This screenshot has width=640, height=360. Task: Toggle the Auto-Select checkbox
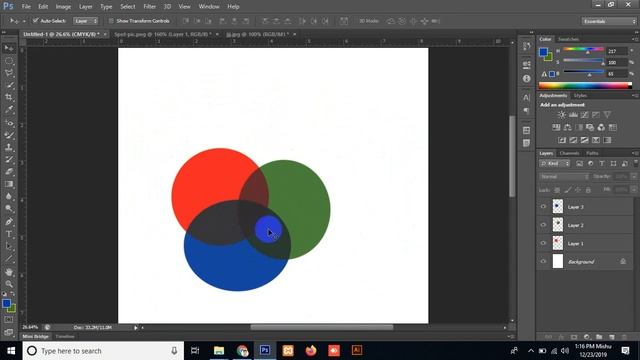point(36,20)
